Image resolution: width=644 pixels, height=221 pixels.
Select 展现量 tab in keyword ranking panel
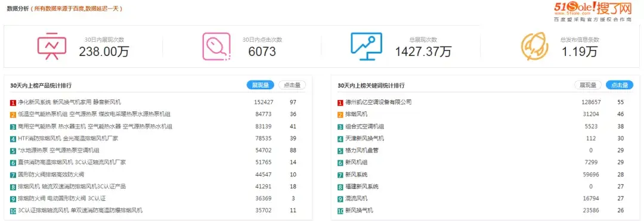pos(588,85)
